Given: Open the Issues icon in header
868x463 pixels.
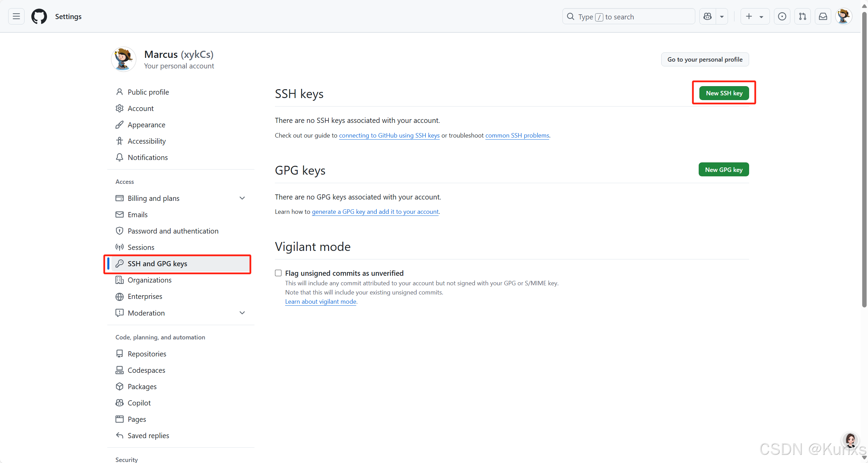Looking at the screenshot, I should click(x=782, y=16).
